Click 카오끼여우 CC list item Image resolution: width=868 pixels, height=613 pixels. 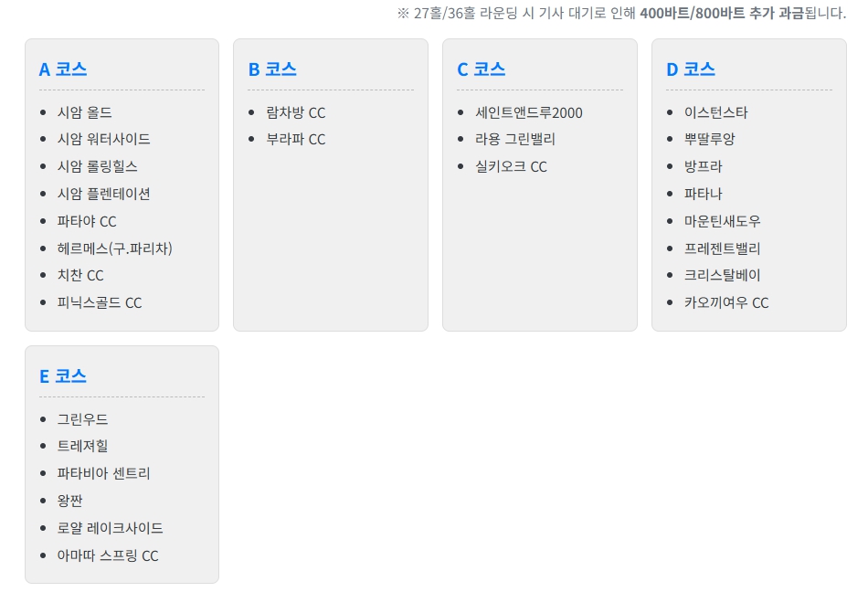pyautogui.click(x=726, y=303)
